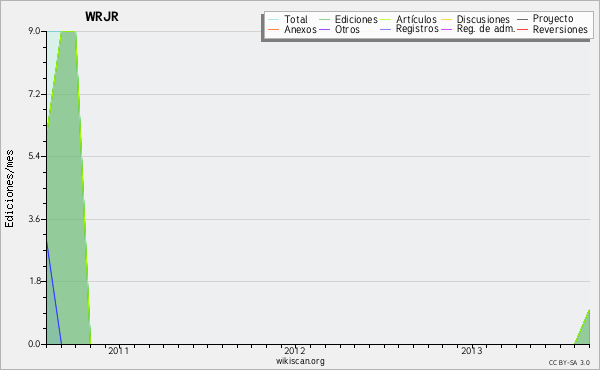Click the Ediciones/mes axis label
This screenshot has width=600, height=370.
[x=9, y=189]
